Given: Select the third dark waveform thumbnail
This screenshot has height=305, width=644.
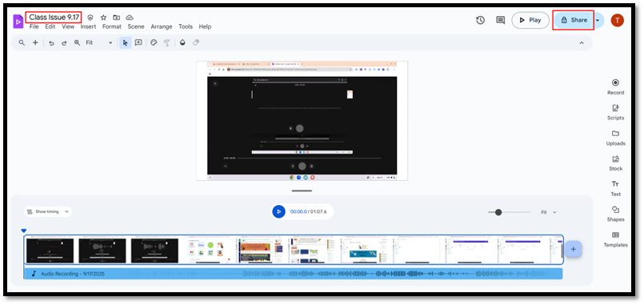Looking at the screenshot, I should tap(155, 251).
